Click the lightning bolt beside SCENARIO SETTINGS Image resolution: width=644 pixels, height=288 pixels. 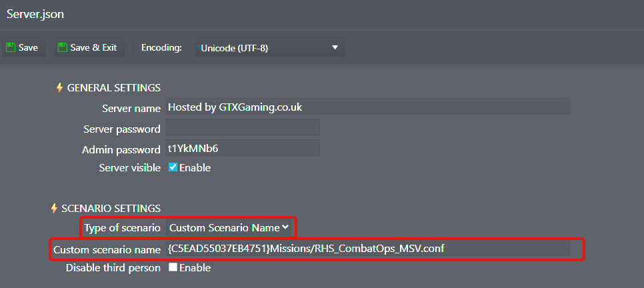(54, 208)
